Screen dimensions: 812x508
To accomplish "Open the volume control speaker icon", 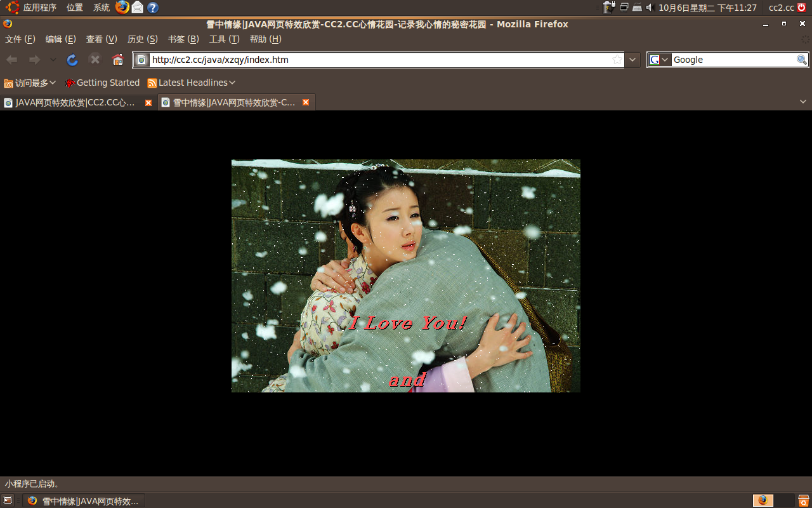I will click(x=650, y=8).
